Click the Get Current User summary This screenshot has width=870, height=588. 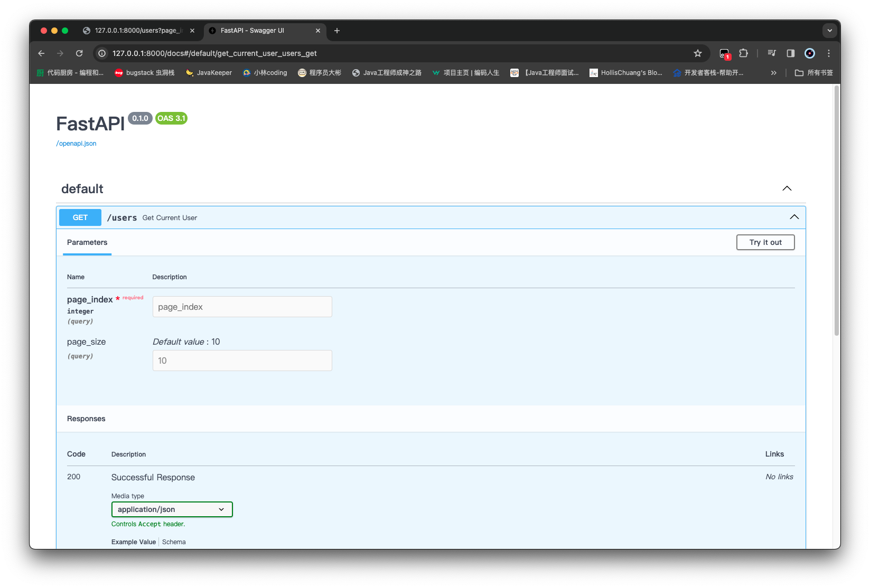click(170, 217)
